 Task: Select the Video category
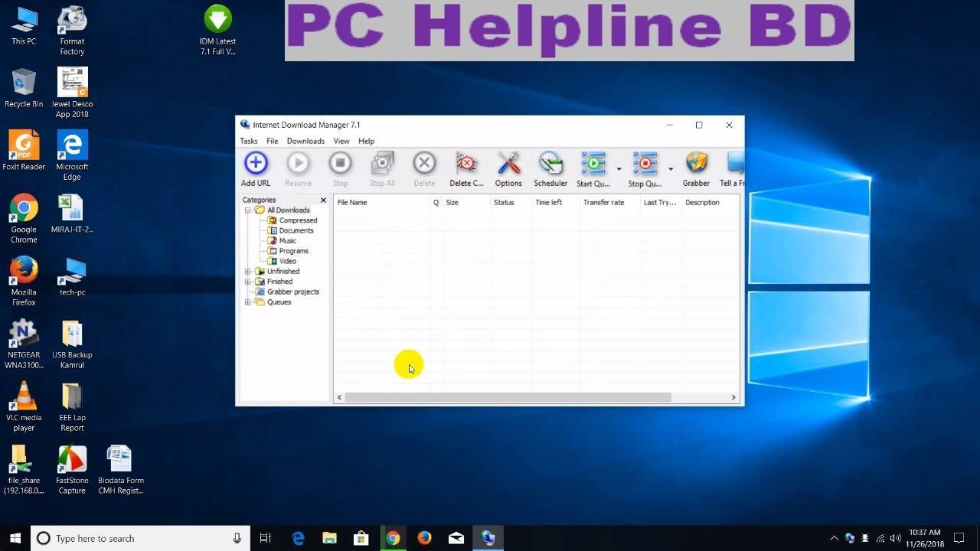(x=288, y=261)
